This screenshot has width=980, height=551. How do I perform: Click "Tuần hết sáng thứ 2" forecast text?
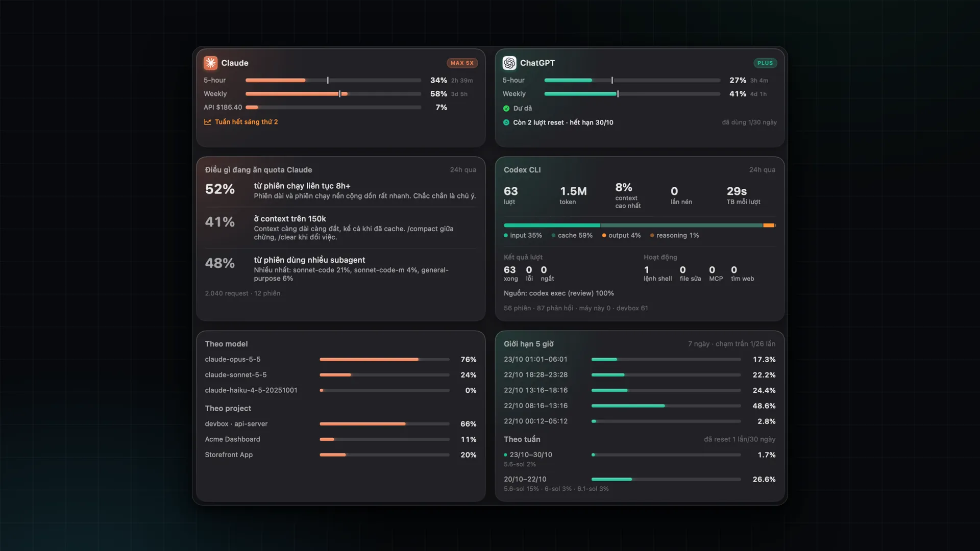[x=247, y=122]
